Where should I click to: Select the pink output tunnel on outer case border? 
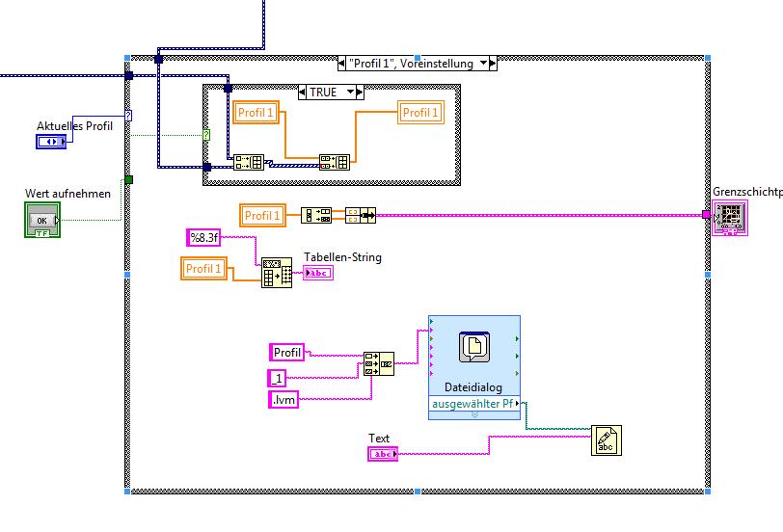[x=706, y=215]
